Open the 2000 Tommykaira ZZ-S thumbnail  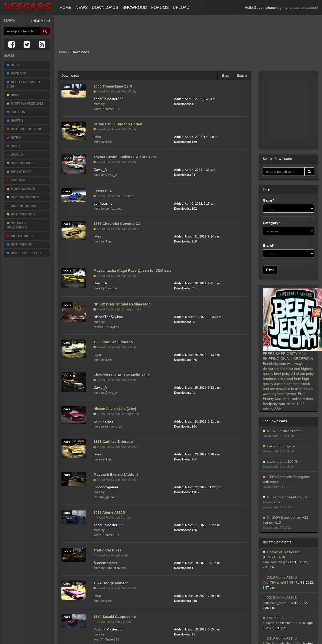click(74, 91)
